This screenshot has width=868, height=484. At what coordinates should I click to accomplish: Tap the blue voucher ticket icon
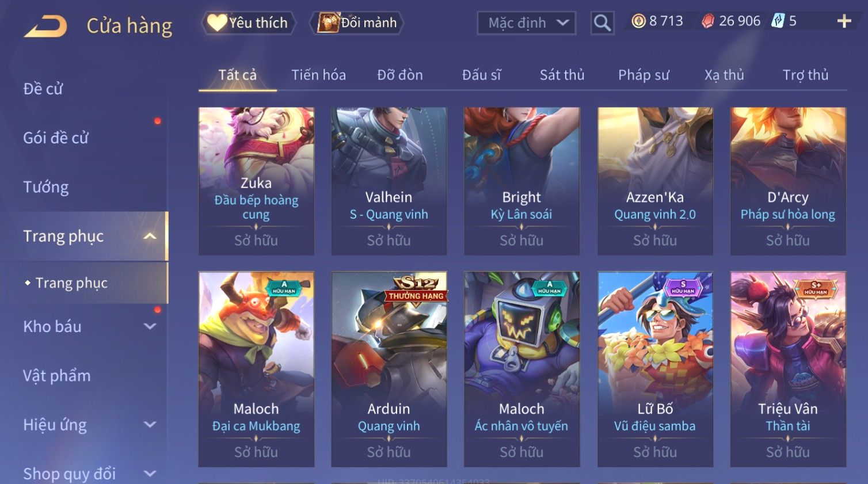778,21
